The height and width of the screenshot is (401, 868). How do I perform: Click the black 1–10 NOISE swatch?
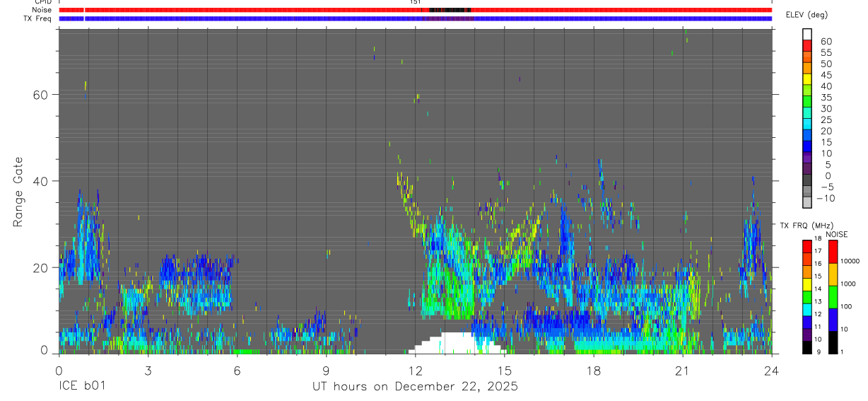833,342
